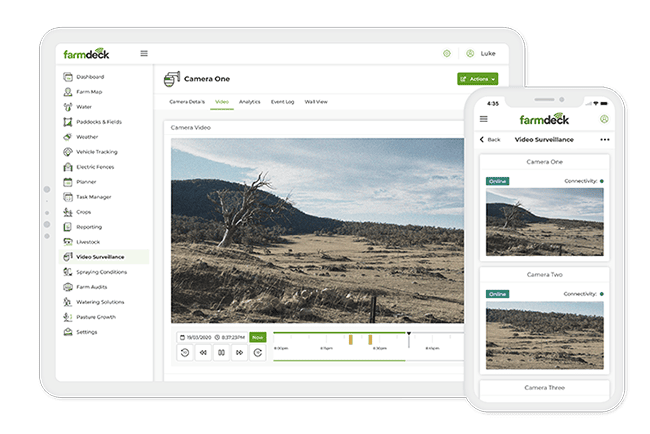Select the Livestock sidebar icon
Viewport: 650px width, 434px height.
(68, 242)
